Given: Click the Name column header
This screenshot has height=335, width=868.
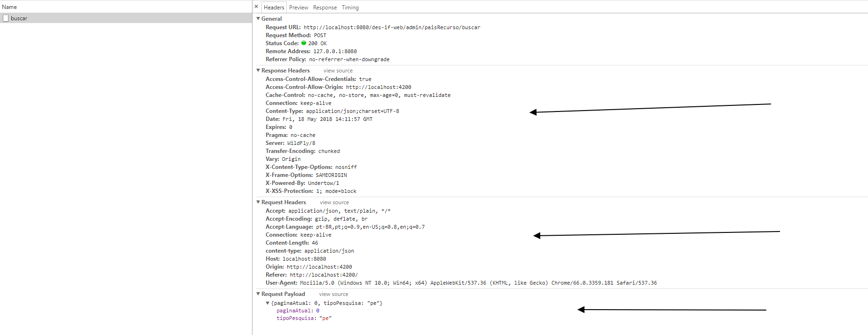Looking at the screenshot, I should [9, 7].
